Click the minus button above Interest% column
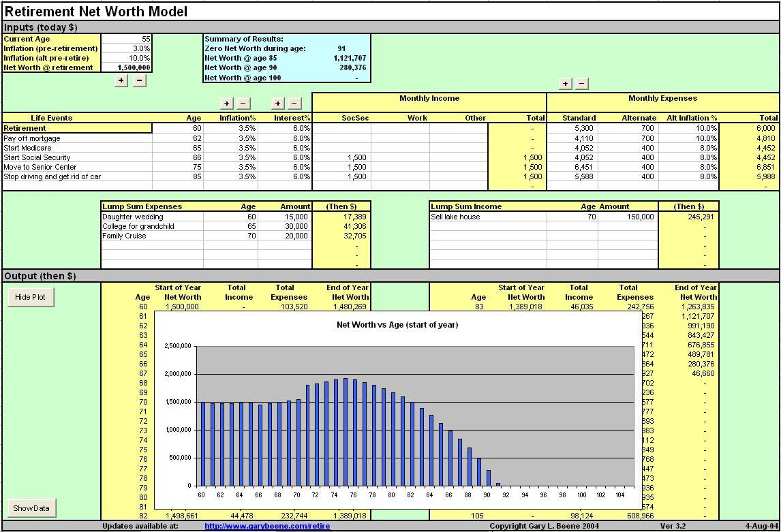Screen dimensions: 781x532 [294, 104]
